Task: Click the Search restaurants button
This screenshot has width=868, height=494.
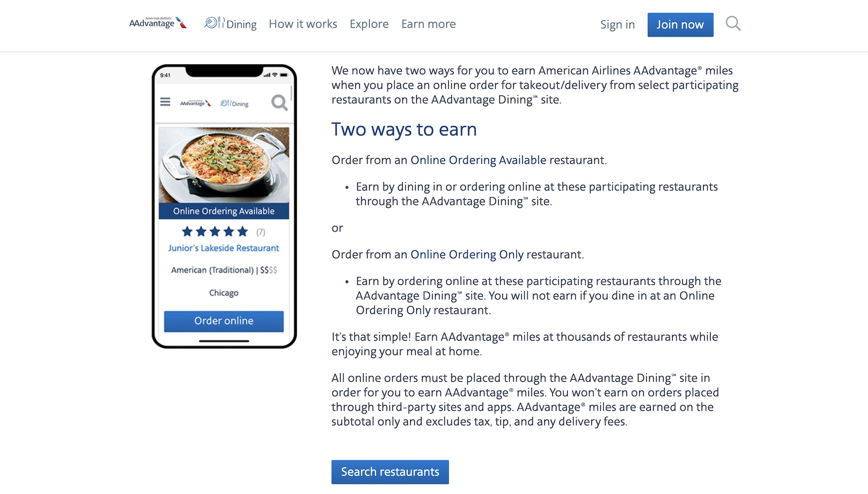Action: click(390, 472)
